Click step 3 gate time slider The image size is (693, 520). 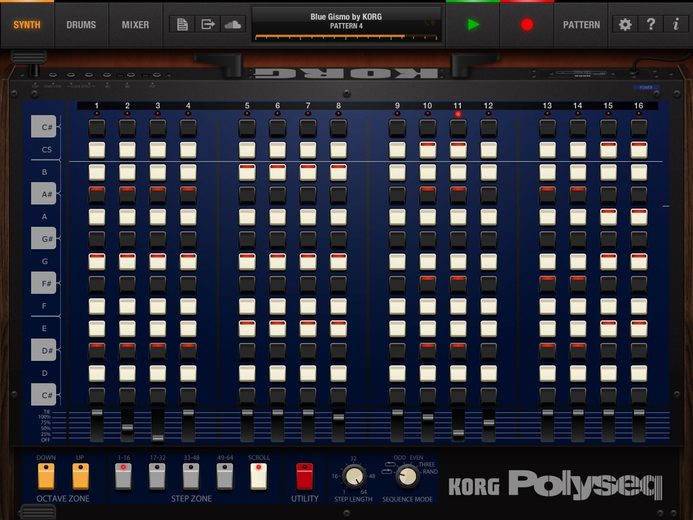coord(158,438)
